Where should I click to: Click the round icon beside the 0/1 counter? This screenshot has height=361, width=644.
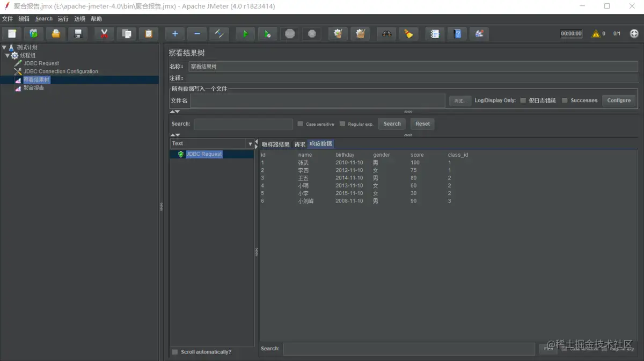pyautogui.click(x=634, y=33)
